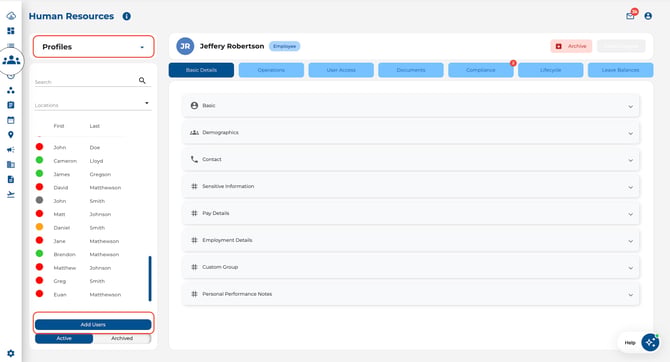Image resolution: width=670 pixels, height=362 pixels.
Task: Click the Help label near assistant
Action: [630, 343]
